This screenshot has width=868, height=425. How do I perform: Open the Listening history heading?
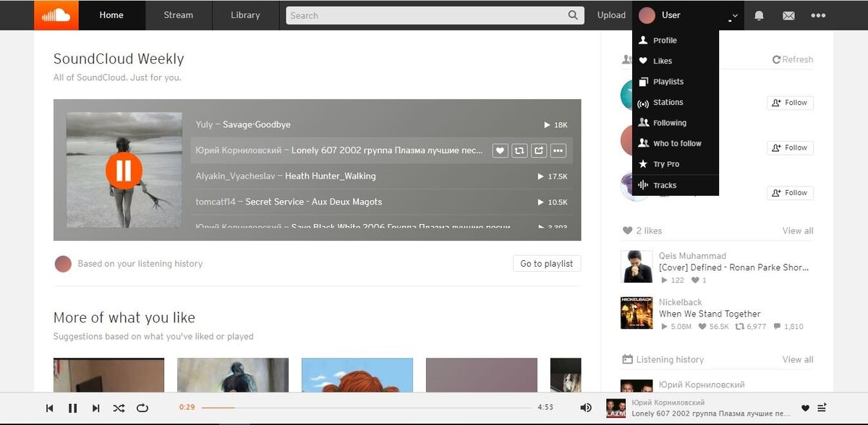pos(663,359)
